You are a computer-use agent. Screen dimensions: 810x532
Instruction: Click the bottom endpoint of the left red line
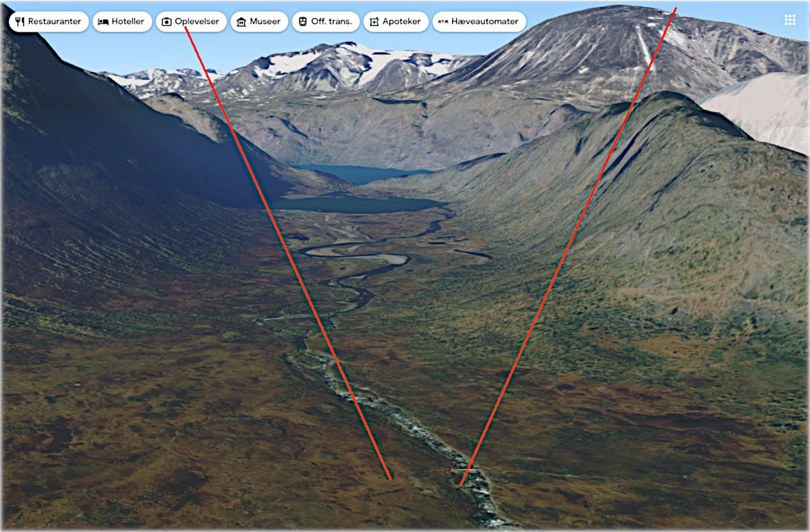(390, 479)
